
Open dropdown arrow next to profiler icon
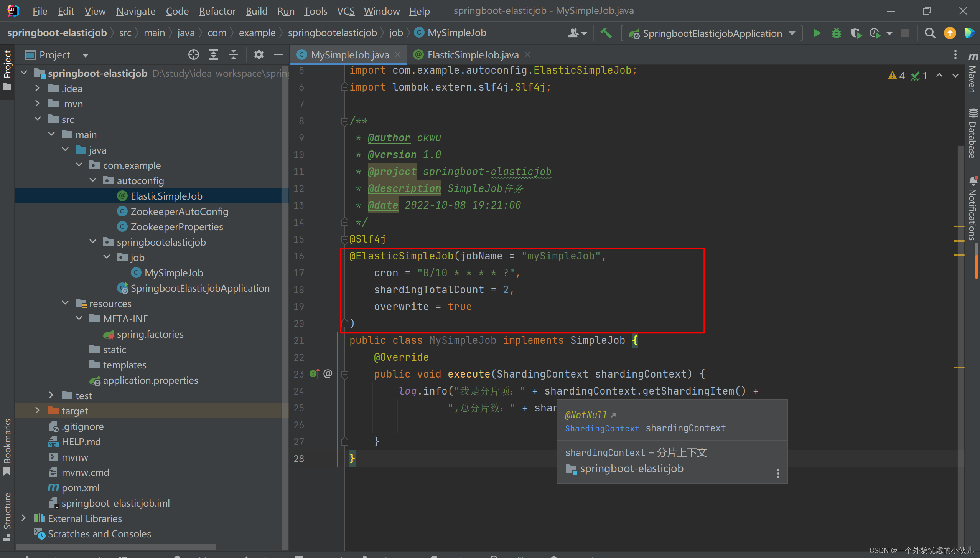tap(889, 34)
